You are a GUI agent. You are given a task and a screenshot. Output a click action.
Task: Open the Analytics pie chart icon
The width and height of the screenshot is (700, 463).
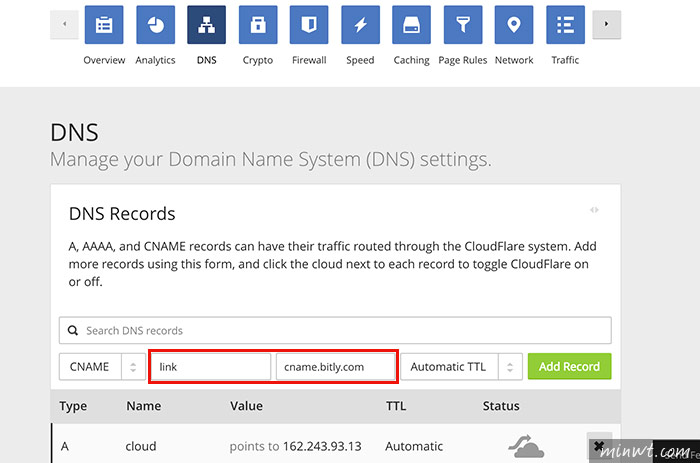155,25
